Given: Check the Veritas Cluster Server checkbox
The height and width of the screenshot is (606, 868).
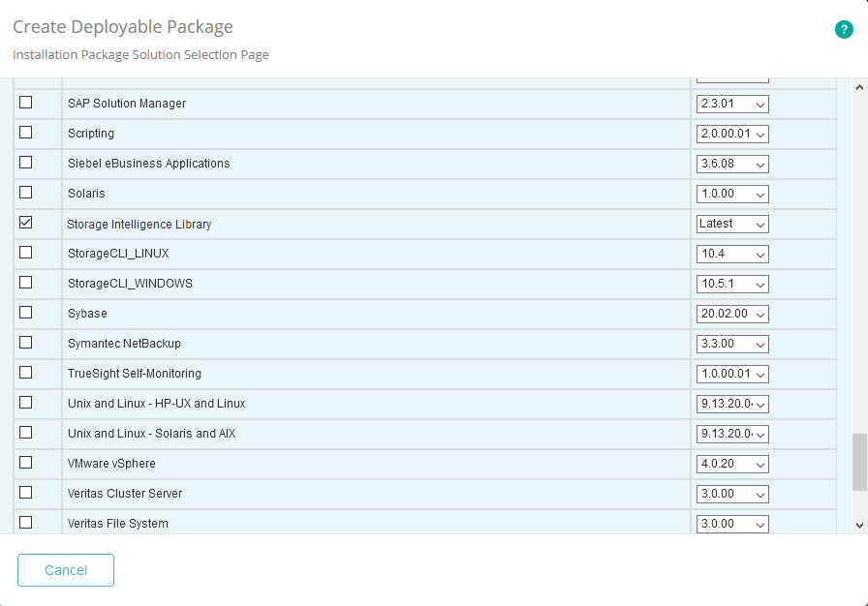Looking at the screenshot, I should coord(26,492).
